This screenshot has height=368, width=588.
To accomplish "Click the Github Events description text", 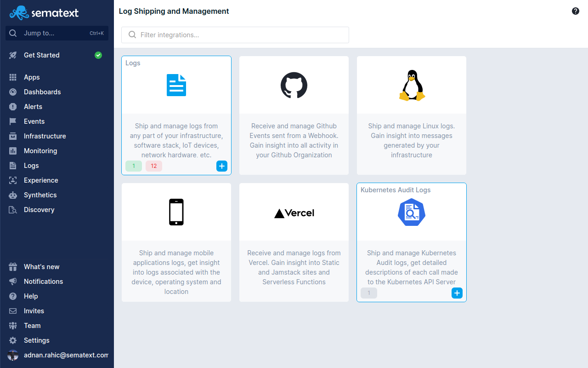I will click(x=294, y=140).
